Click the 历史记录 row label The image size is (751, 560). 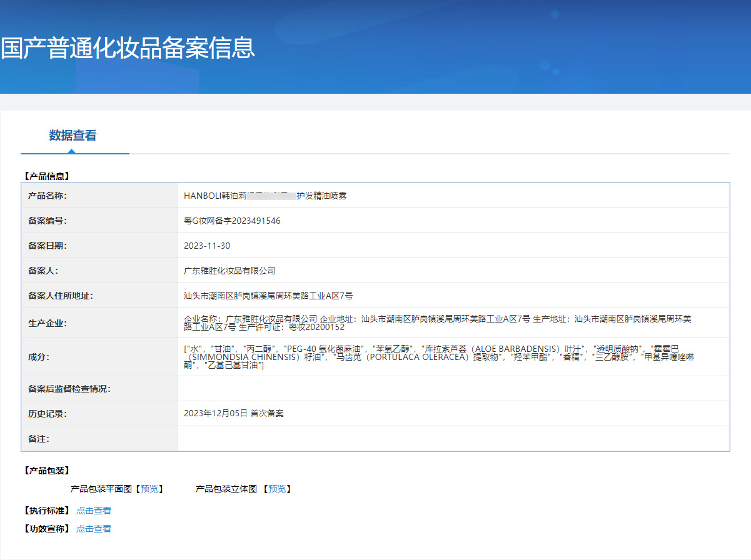48,414
